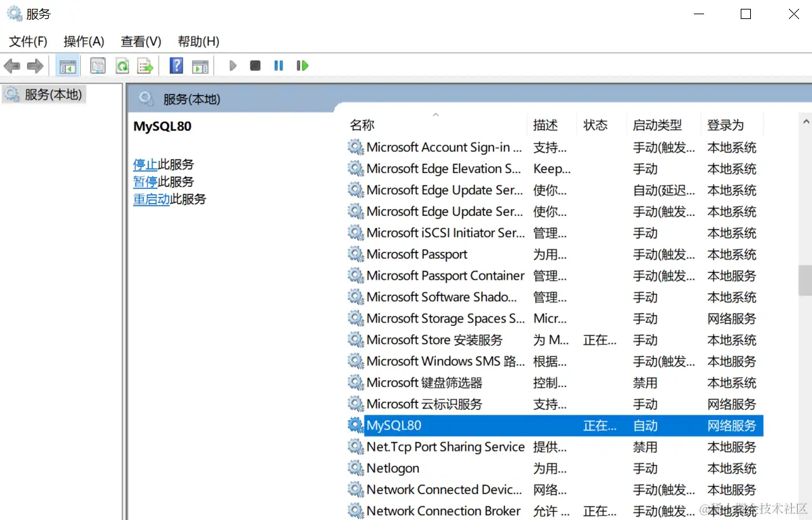This screenshot has height=520, width=812.
Task: Click the Start service play icon
Action: coord(232,66)
